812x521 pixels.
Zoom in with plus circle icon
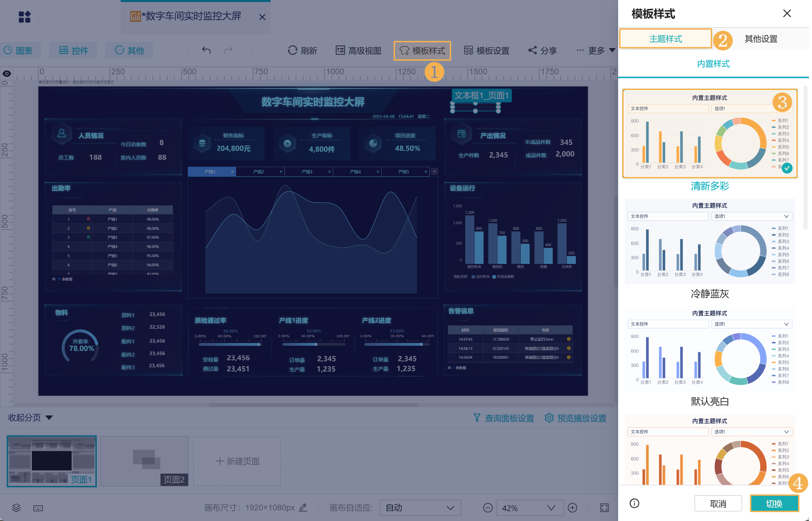[x=572, y=508]
